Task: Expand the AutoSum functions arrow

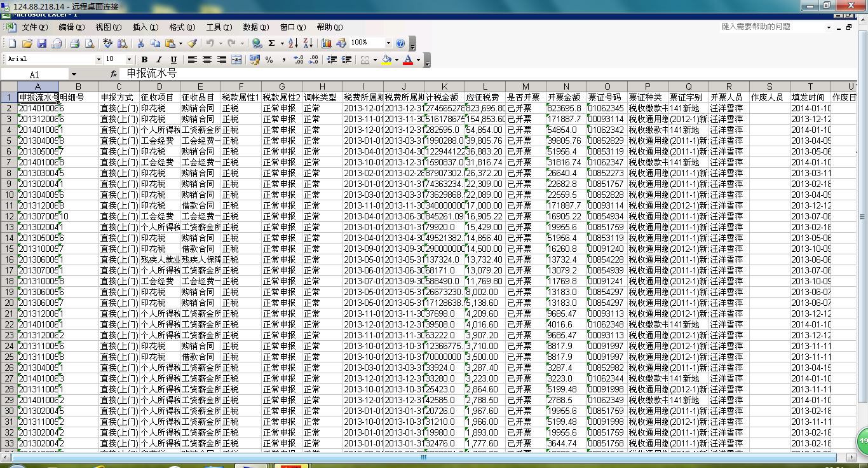Action: tap(281, 43)
